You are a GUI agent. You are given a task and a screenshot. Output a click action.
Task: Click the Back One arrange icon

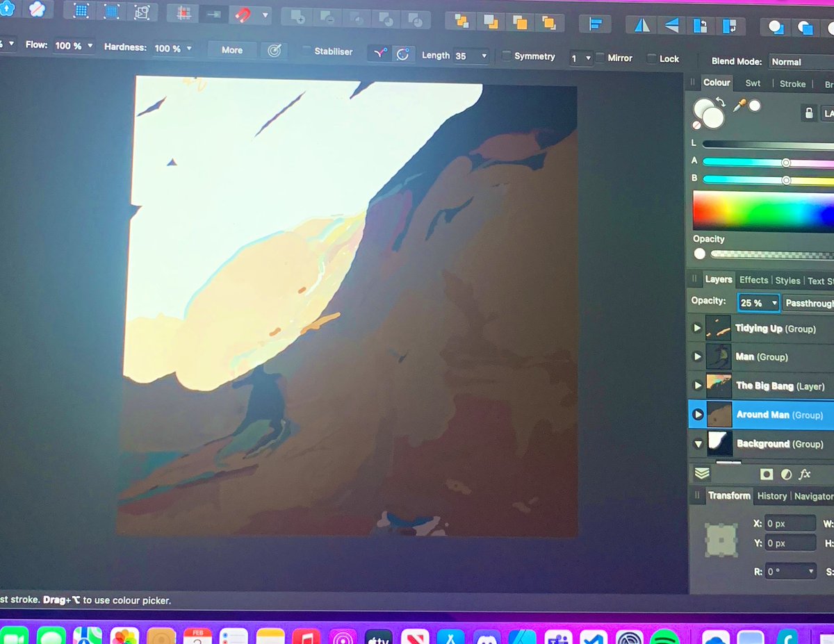(491, 22)
